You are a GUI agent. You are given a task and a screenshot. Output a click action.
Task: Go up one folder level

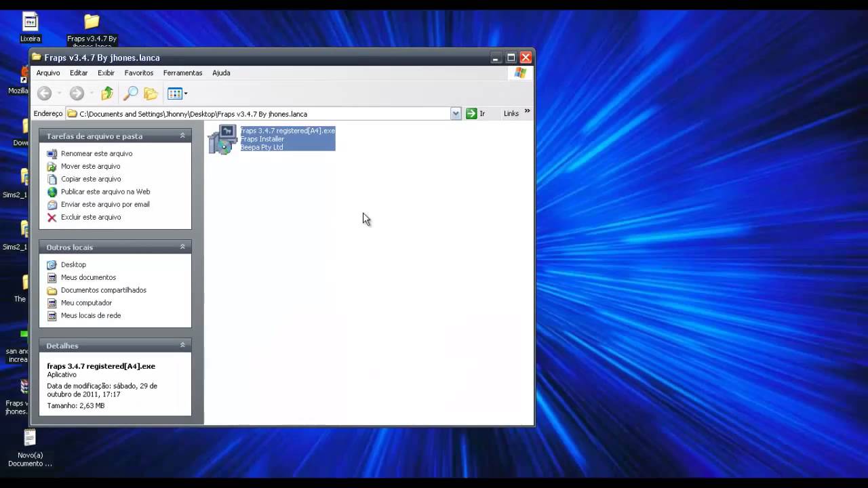pos(107,94)
